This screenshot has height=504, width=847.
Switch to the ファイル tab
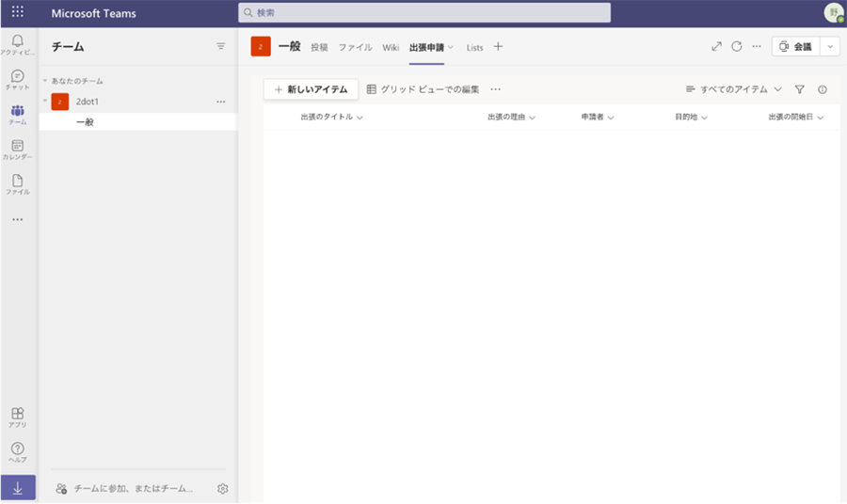click(x=355, y=47)
